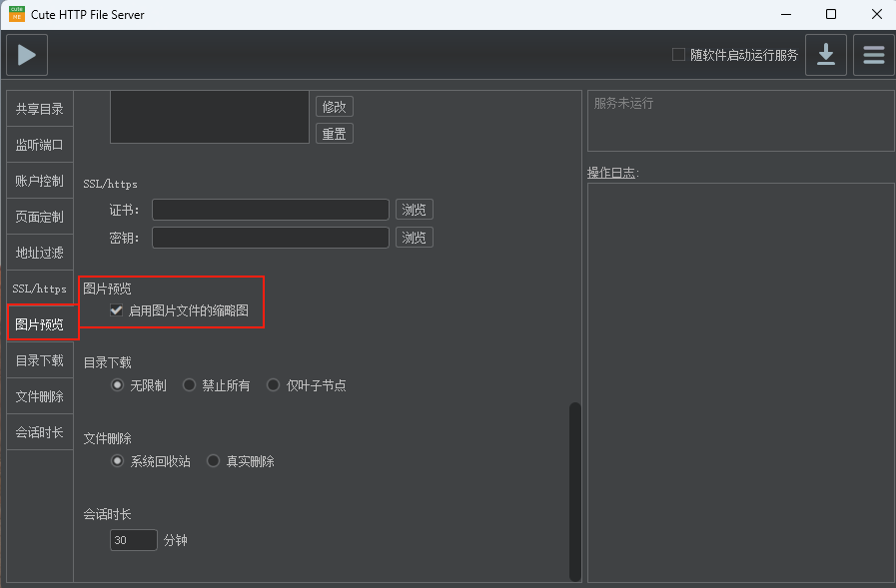The width and height of the screenshot is (896, 588).
Task: Open the hamburger menu at top right
Action: pos(873,55)
